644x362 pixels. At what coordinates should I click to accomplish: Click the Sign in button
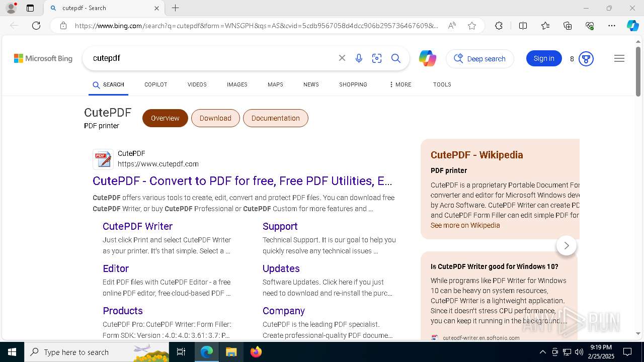click(x=544, y=58)
